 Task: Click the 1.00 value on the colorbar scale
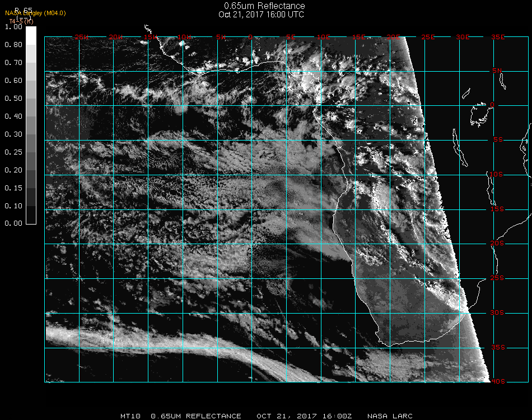click(x=13, y=27)
